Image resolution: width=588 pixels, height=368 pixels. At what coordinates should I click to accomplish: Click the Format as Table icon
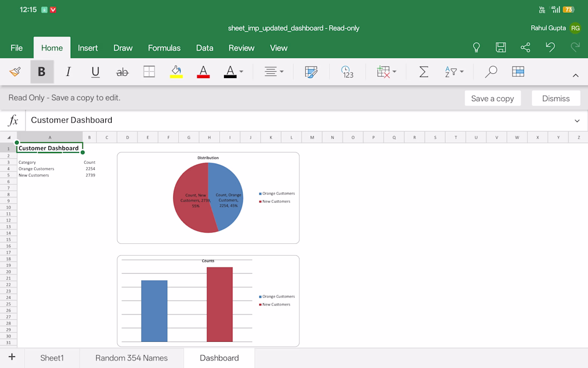pos(518,71)
